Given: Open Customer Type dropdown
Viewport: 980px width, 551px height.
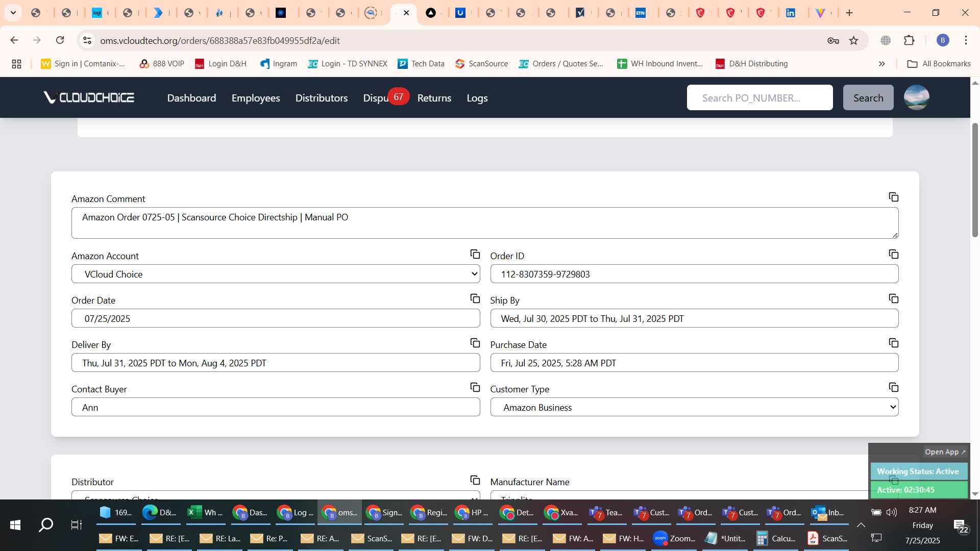Looking at the screenshot, I should tap(694, 407).
